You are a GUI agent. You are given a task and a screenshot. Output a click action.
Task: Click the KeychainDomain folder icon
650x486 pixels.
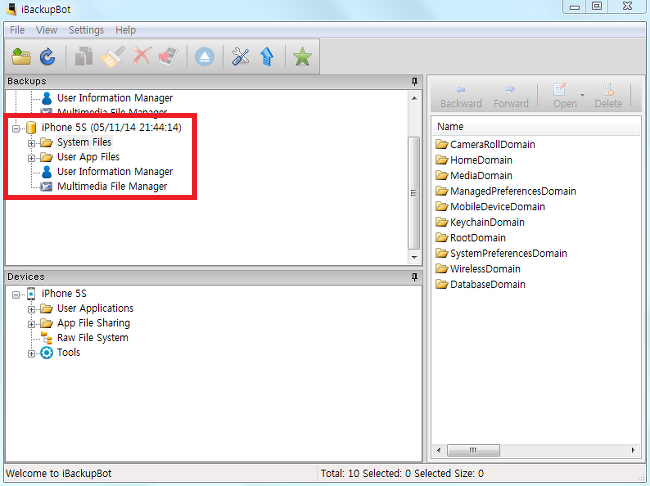click(x=442, y=222)
